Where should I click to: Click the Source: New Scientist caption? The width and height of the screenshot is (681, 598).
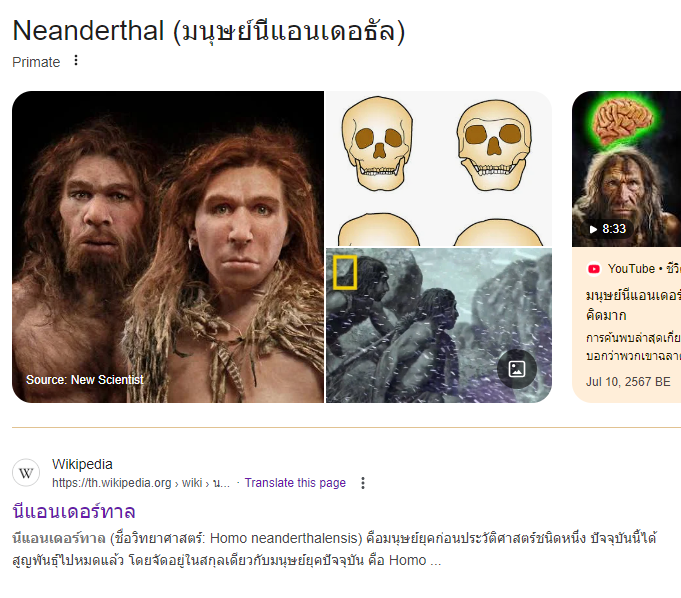85,380
